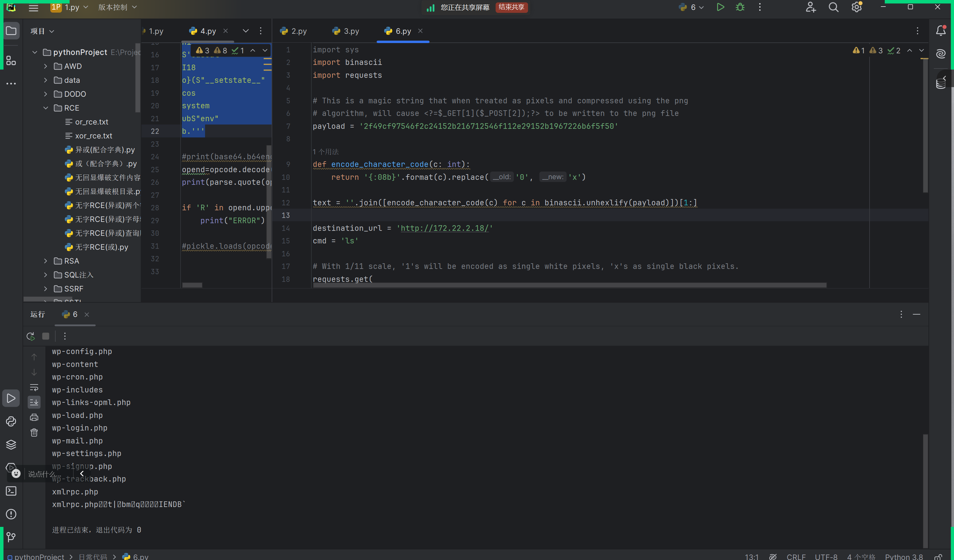The width and height of the screenshot is (954, 560).
Task: Open the 版本控制 dropdown
Action: (117, 7)
